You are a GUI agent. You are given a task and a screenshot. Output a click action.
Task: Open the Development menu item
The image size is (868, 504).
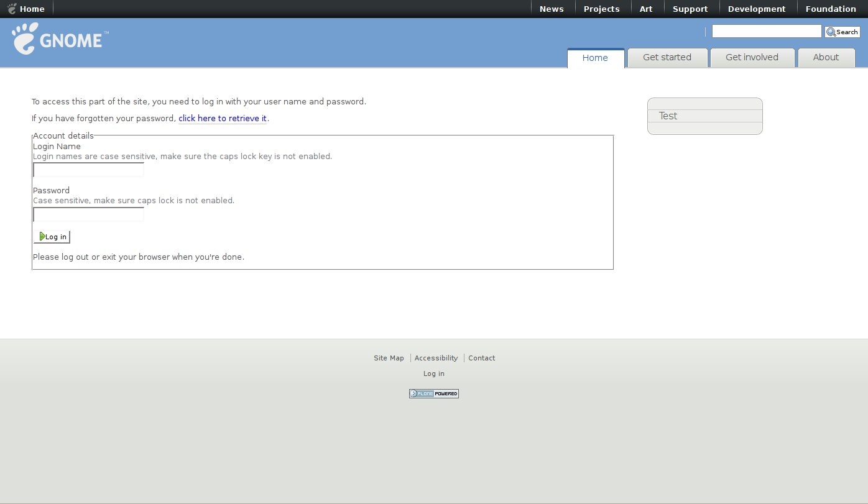757,9
